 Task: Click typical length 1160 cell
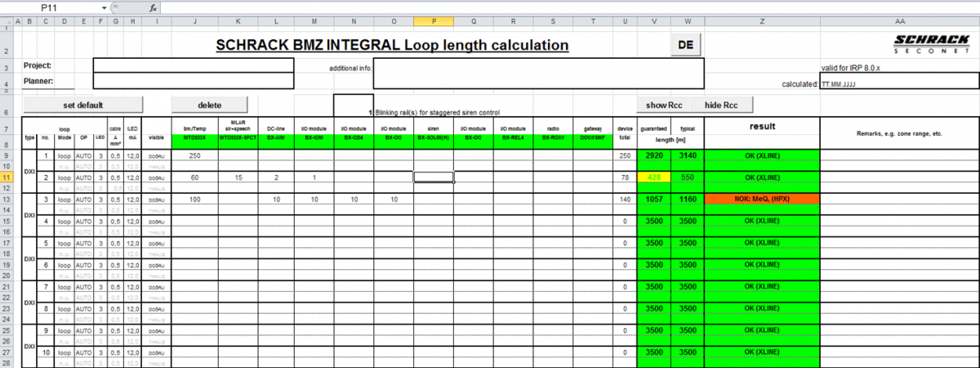[x=688, y=200]
